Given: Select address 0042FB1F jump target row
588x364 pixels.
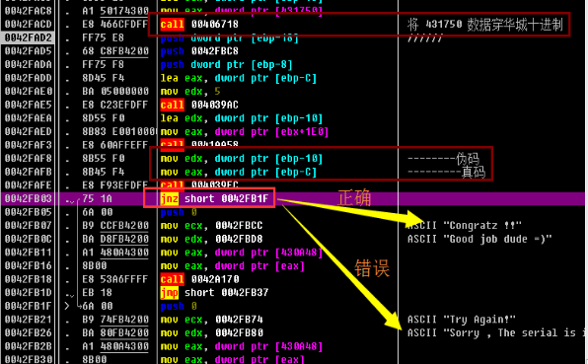Looking at the screenshot, I should (29, 306).
